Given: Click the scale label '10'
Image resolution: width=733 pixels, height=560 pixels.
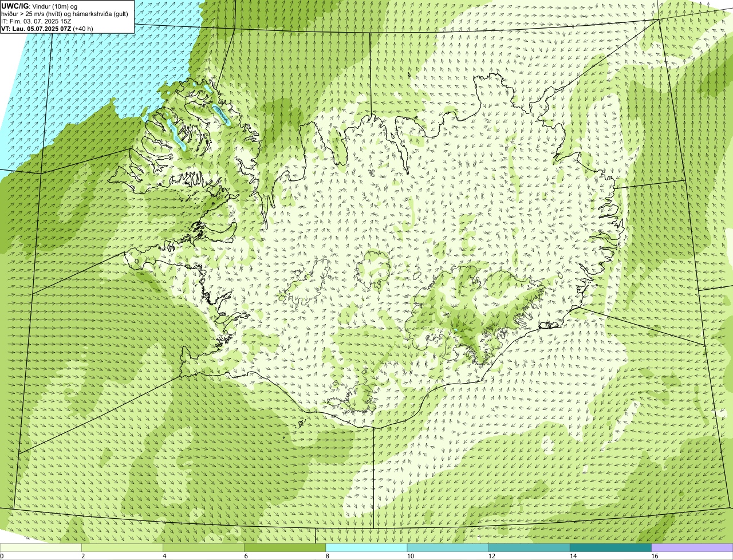Looking at the screenshot, I should point(410,556).
